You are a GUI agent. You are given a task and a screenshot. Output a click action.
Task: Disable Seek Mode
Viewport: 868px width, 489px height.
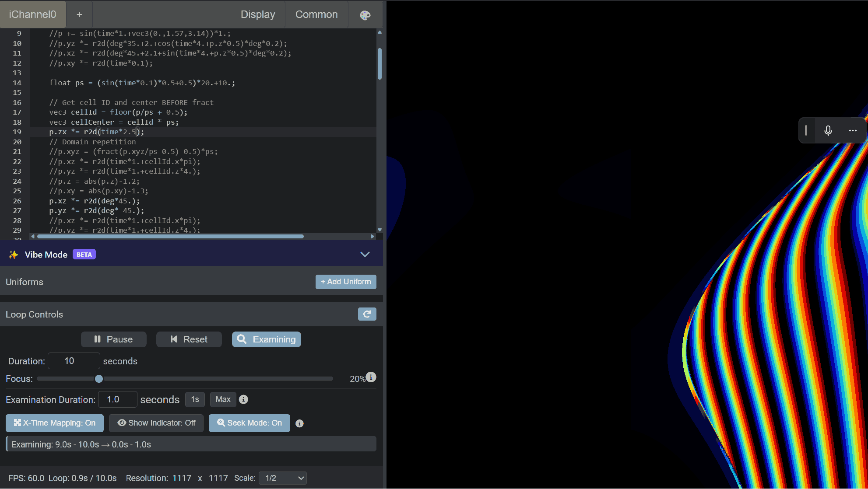[x=249, y=423]
